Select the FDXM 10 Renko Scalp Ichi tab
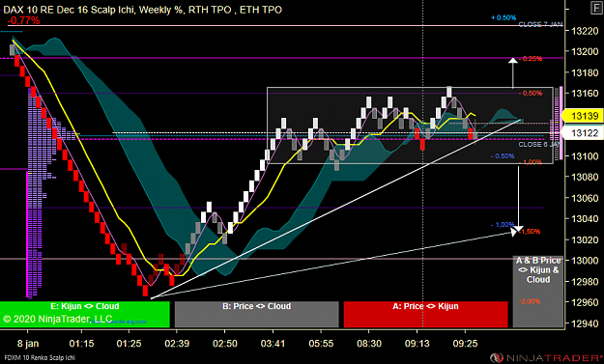This screenshot has width=604, height=364. pos(40,358)
